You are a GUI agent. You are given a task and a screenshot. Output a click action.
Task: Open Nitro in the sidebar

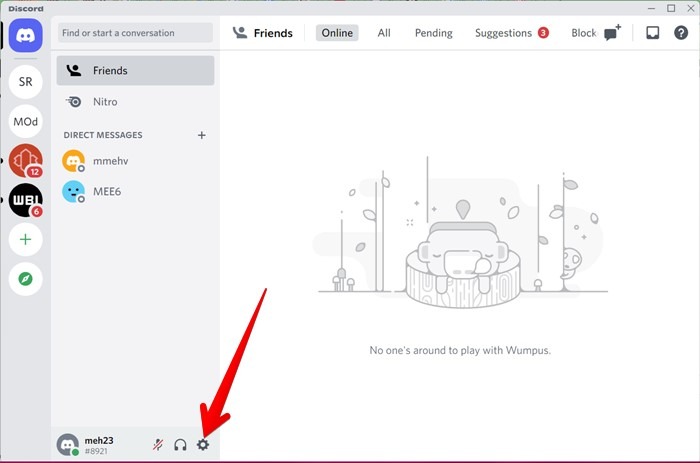point(135,102)
